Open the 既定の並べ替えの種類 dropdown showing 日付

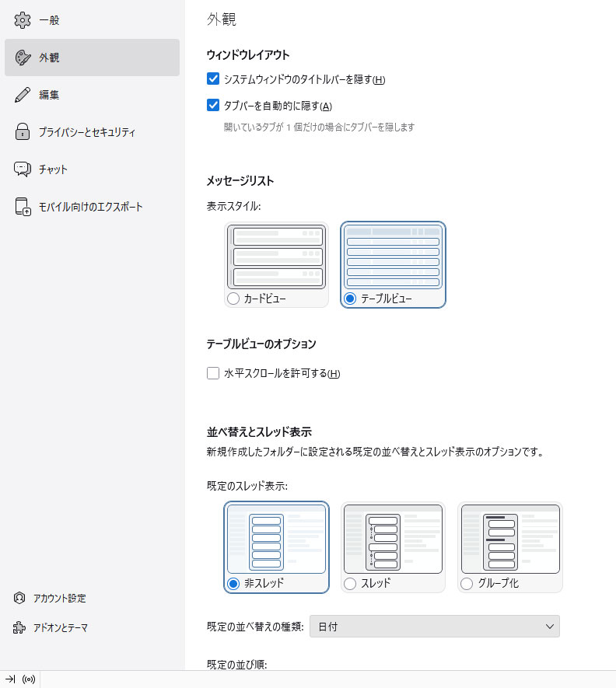coord(435,626)
